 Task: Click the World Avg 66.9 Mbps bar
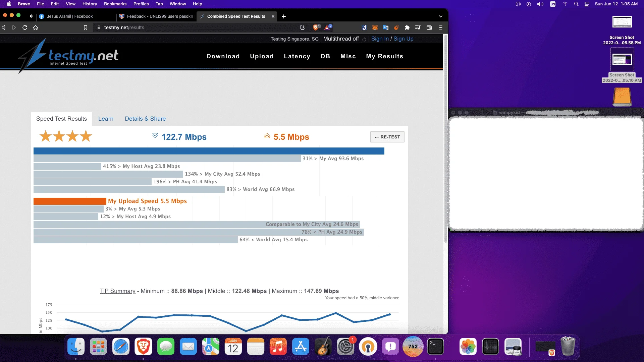pos(129,189)
